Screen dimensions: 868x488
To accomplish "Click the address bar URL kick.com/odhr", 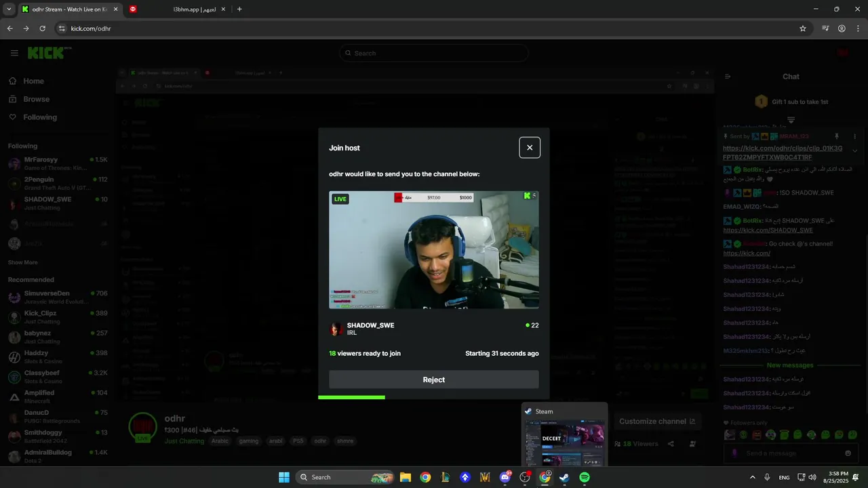I will (x=91, y=28).
